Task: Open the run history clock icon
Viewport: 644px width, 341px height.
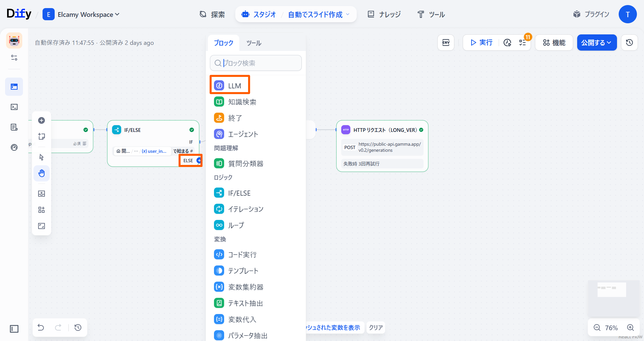Action: (507, 42)
